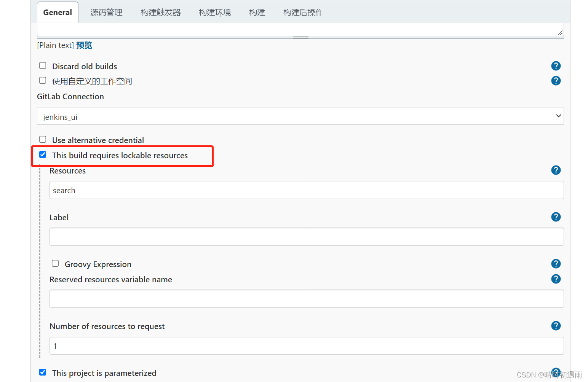Open help icon next to Resources

point(556,170)
